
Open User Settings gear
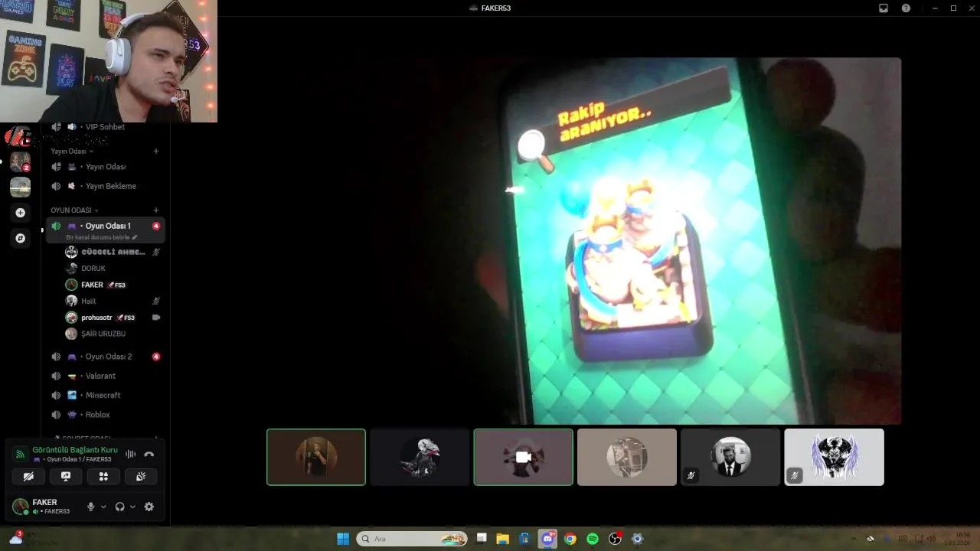tap(149, 507)
